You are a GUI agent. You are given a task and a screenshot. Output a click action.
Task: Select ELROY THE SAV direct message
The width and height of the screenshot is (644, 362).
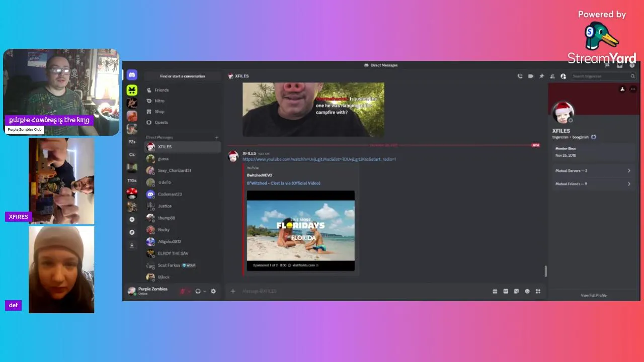182,253
